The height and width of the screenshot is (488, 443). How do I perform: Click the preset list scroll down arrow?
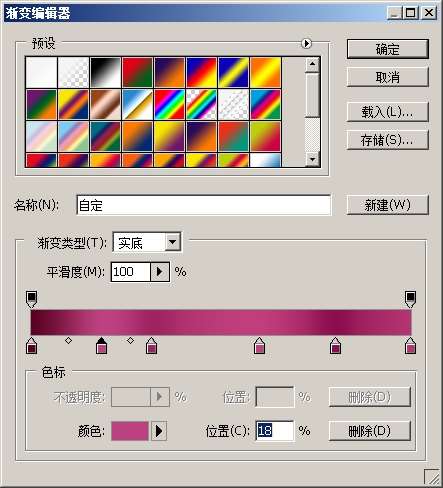312,159
